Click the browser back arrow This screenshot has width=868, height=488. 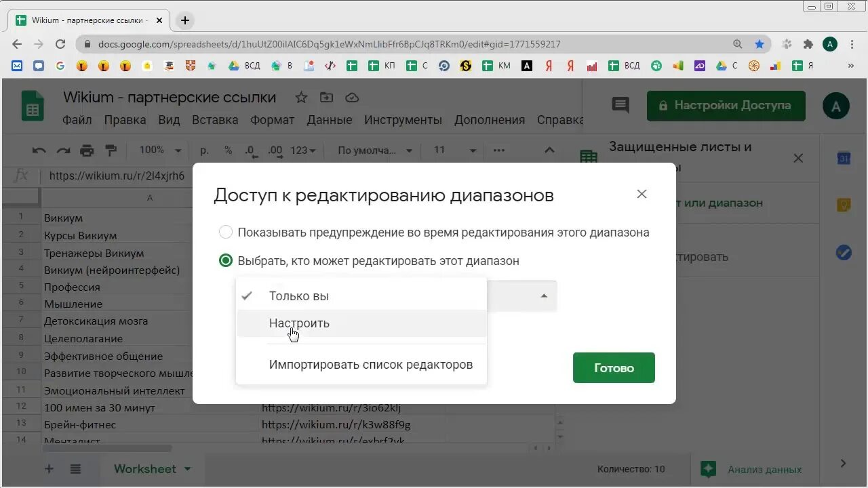click(x=17, y=44)
